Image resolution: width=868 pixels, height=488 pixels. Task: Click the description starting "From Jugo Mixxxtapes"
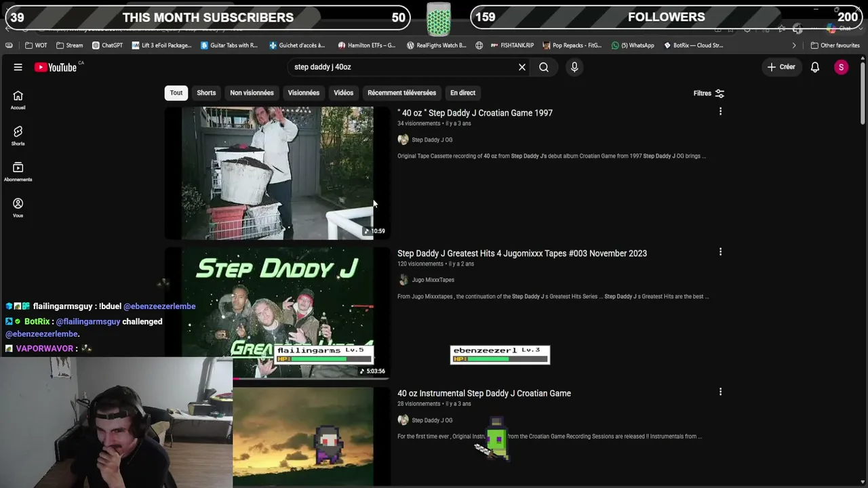click(x=553, y=296)
